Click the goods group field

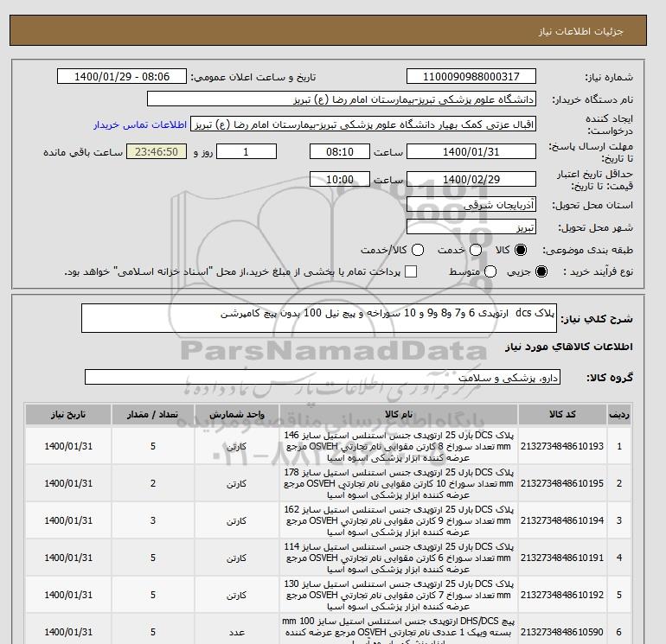323,377
